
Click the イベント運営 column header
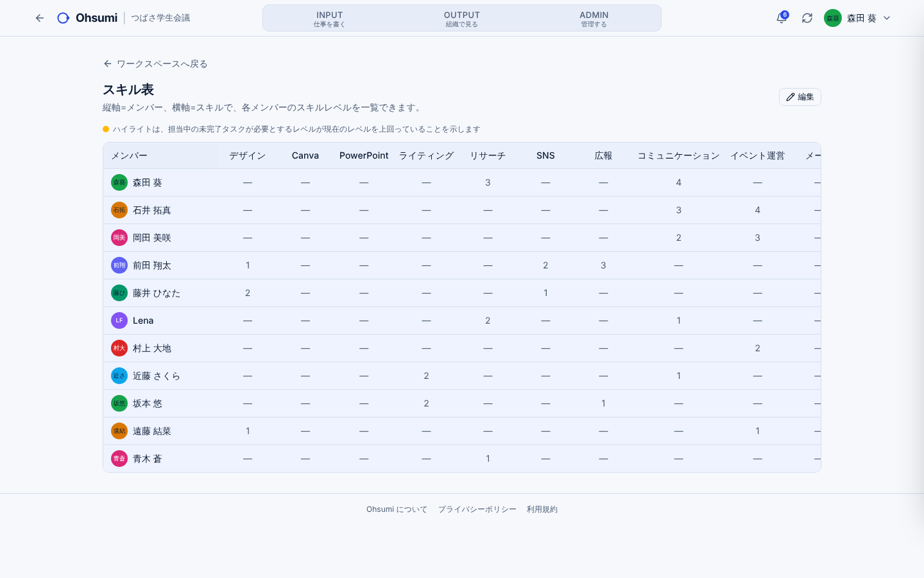[x=757, y=155]
